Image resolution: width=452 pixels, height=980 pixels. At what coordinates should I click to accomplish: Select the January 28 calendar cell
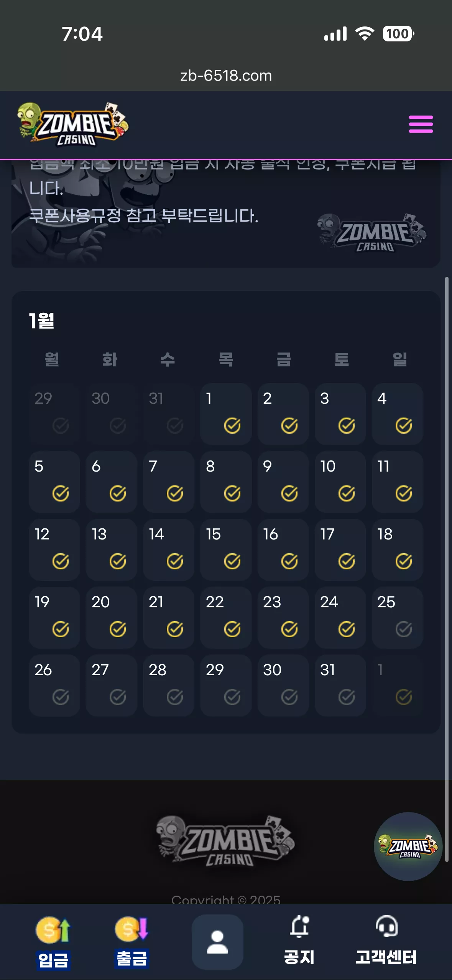[x=169, y=685]
